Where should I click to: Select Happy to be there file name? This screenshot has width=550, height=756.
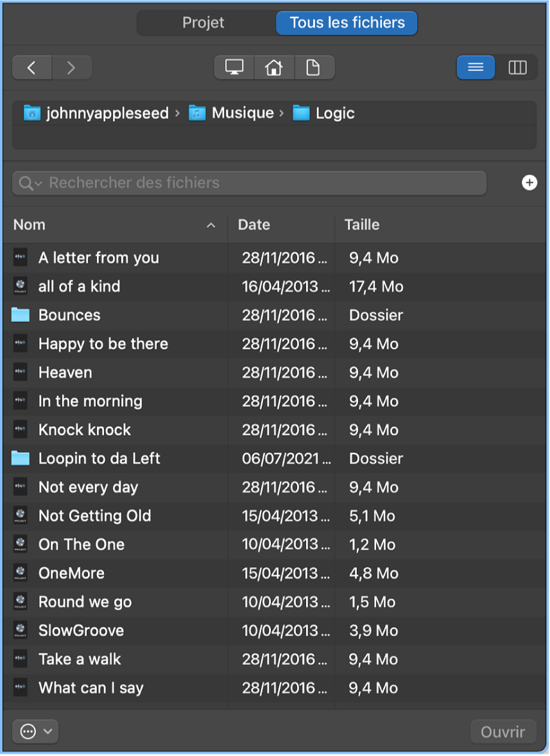(103, 344)
